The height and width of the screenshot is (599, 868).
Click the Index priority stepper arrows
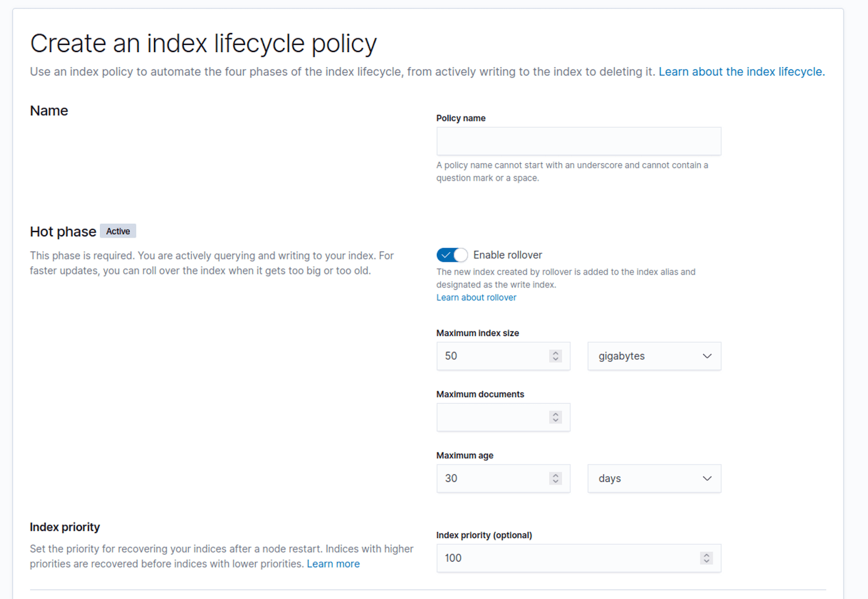click(706, 558)
